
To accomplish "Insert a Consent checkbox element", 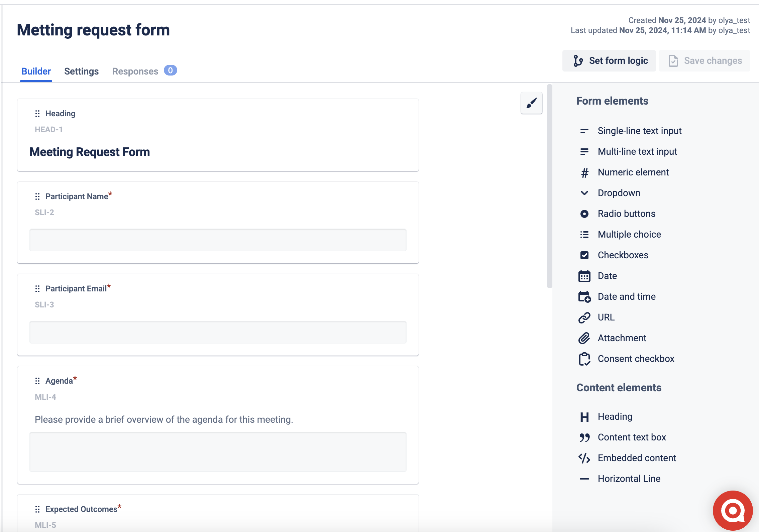I will (x=636, y=359).
